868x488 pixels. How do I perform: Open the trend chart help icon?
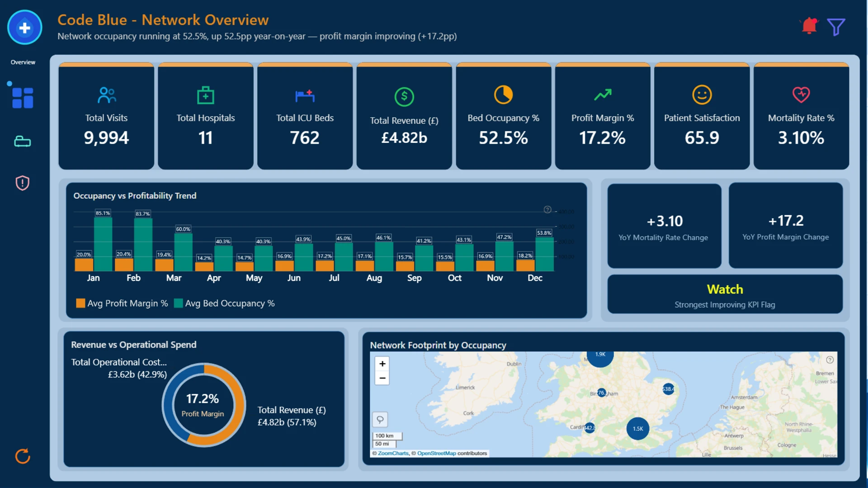click(x=547, y=210)
